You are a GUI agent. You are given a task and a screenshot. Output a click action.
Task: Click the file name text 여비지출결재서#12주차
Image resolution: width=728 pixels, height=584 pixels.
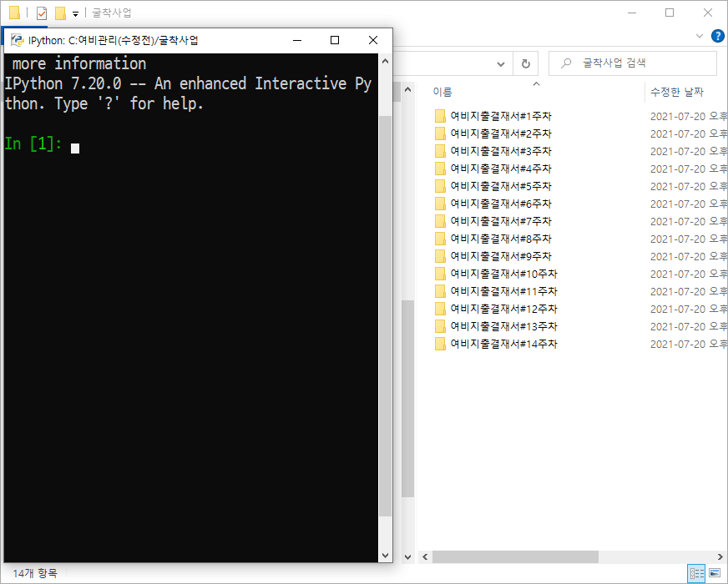point(503,309)
